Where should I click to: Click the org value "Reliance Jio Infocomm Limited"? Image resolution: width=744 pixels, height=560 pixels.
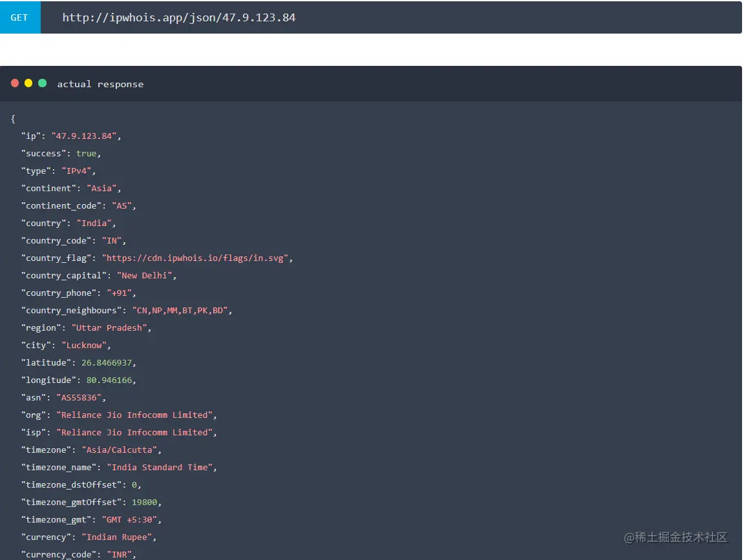tap(134, 415)
